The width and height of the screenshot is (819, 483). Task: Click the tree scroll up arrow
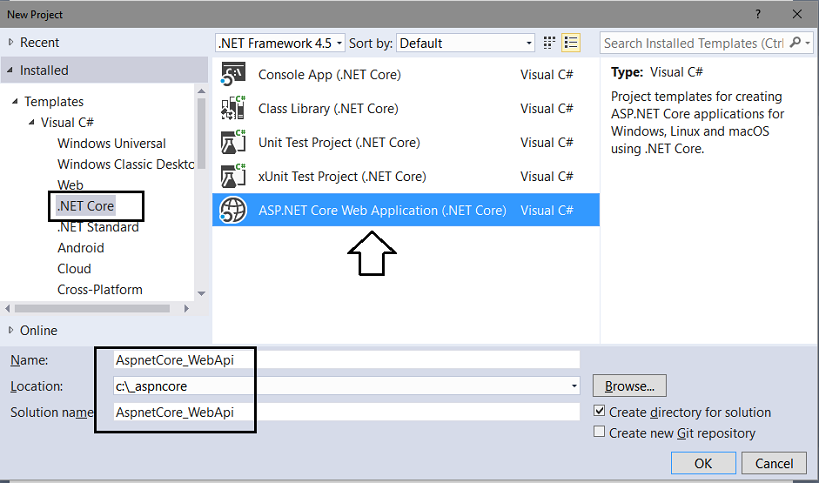tap(202, 91)
